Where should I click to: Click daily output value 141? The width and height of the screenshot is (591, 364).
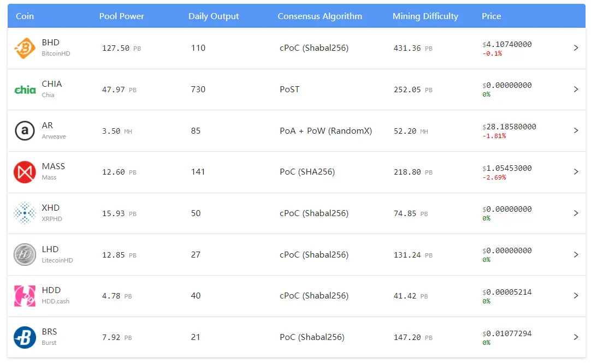(x=198, y=172)
